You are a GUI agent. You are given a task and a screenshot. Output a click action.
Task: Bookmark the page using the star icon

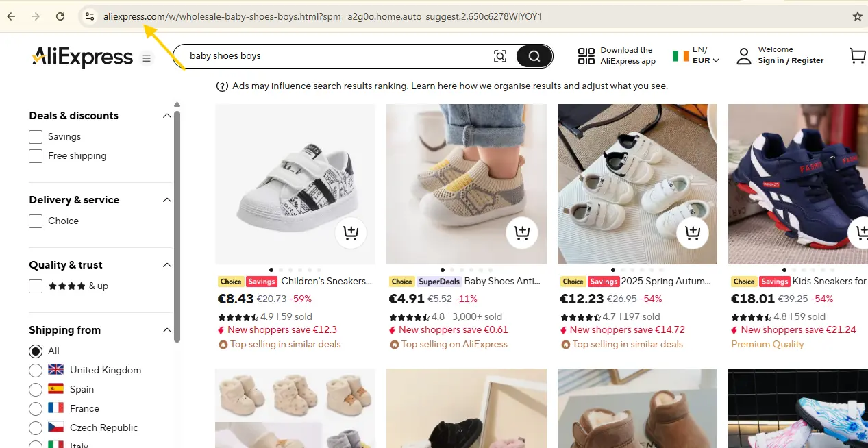(x=858, y=16)
